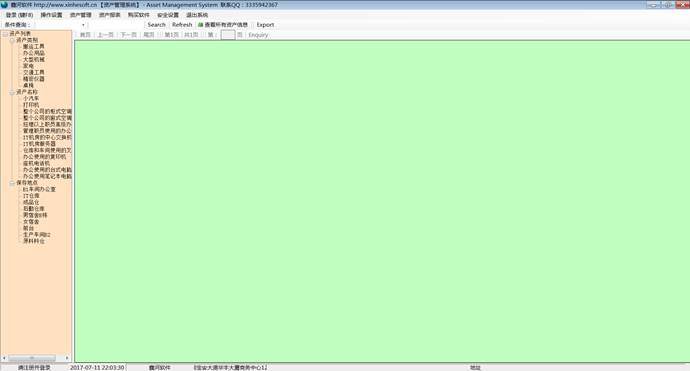Click tree panel scroll right arrow

click(x=67, y=358)
